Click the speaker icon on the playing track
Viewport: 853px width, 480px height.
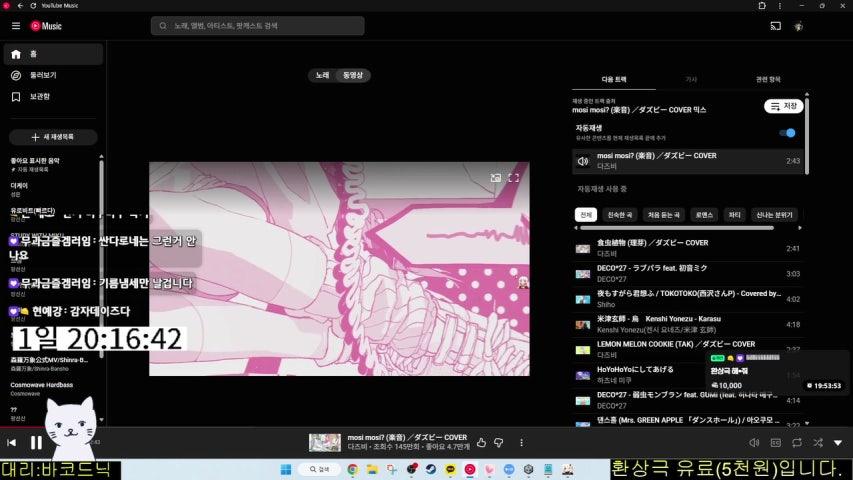click(x=583, y=161)
